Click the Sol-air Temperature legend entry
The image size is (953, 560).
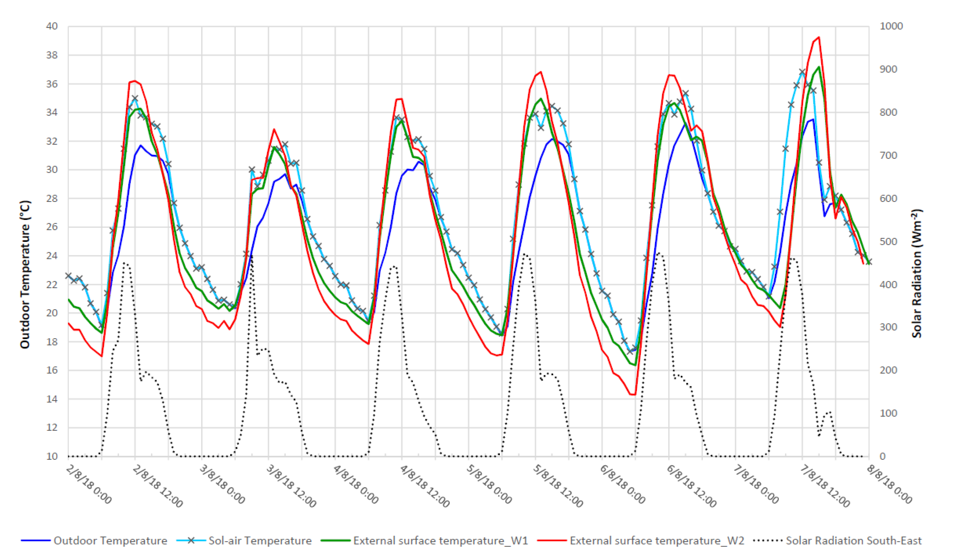(x=260, y=541)
